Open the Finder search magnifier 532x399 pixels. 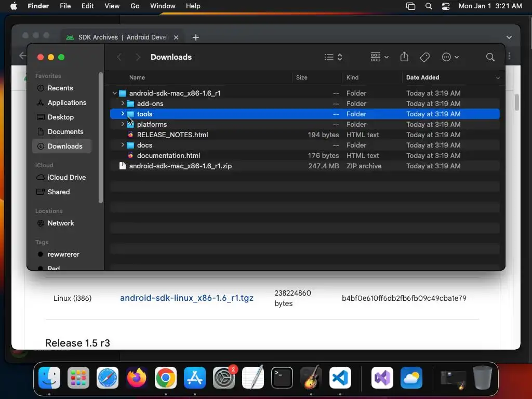click(490, 57)
